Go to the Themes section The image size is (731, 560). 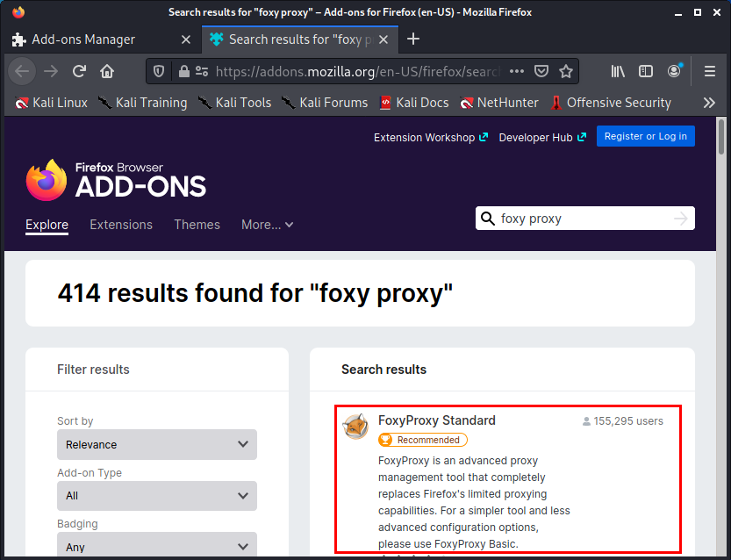click(x=197, y=225)
